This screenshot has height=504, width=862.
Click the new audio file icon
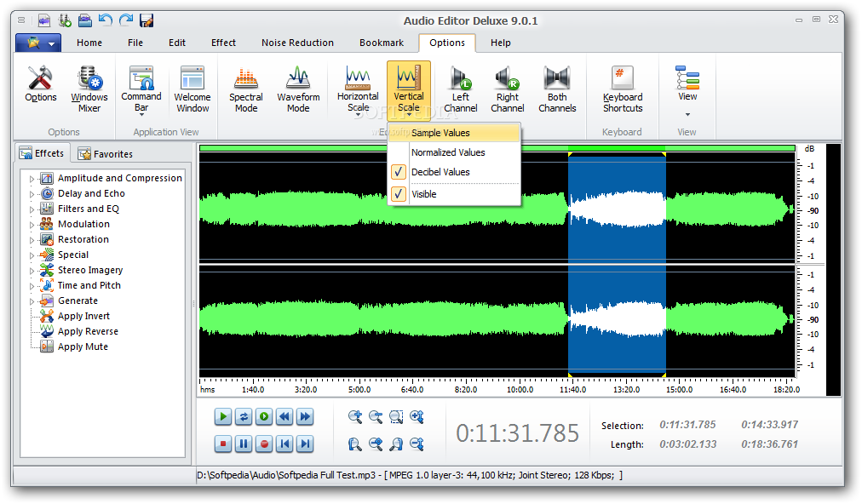tap(44, 21)
